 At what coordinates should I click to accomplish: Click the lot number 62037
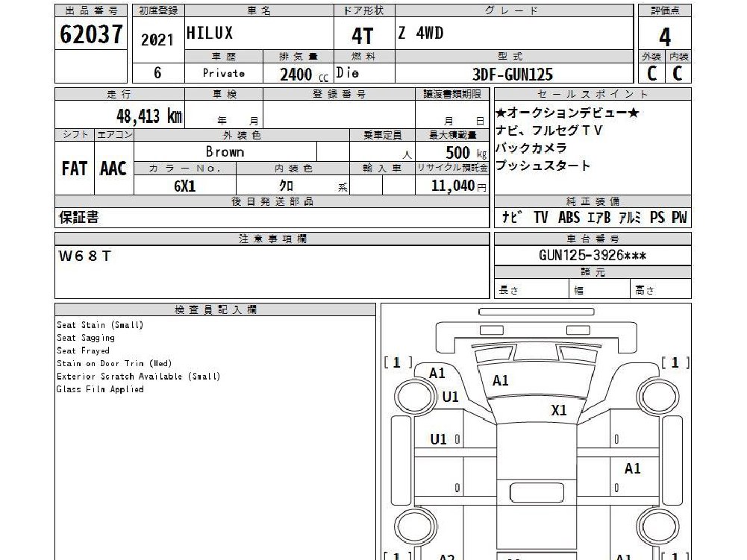91,34
